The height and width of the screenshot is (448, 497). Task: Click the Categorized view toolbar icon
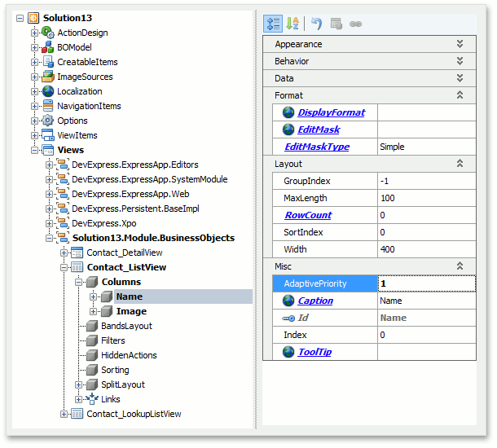click(x=273, y=24)
